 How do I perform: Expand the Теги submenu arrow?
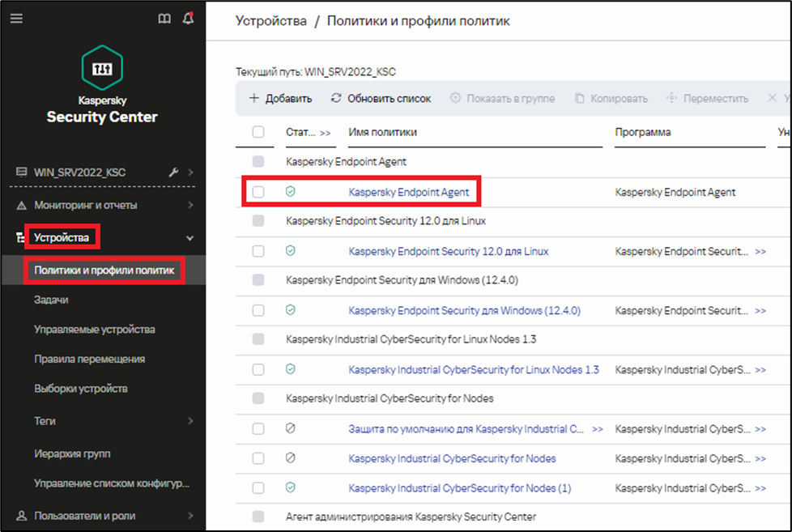click(190, 421)
